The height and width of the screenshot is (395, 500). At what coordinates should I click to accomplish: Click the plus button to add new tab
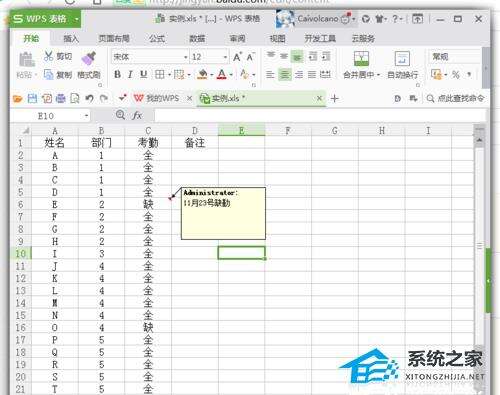pos(334,98)
